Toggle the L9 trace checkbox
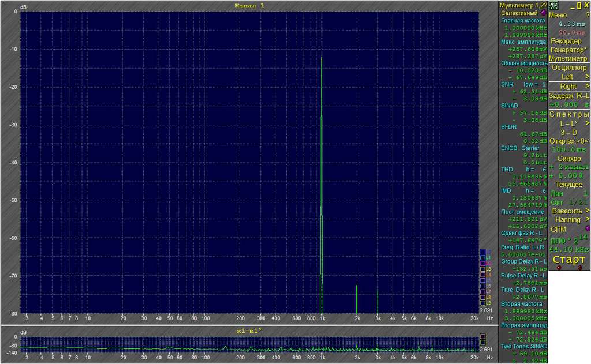 [x=482, y=303]
